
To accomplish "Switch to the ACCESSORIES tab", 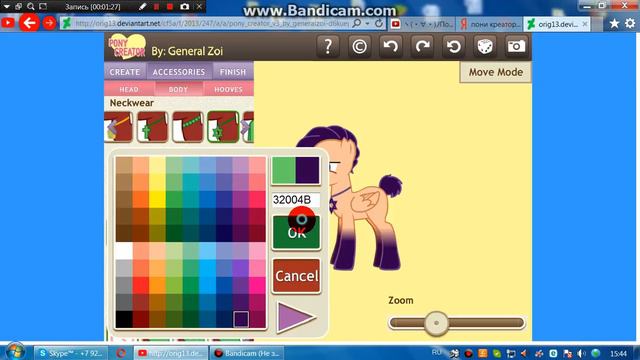I will (x=179, y=71).
